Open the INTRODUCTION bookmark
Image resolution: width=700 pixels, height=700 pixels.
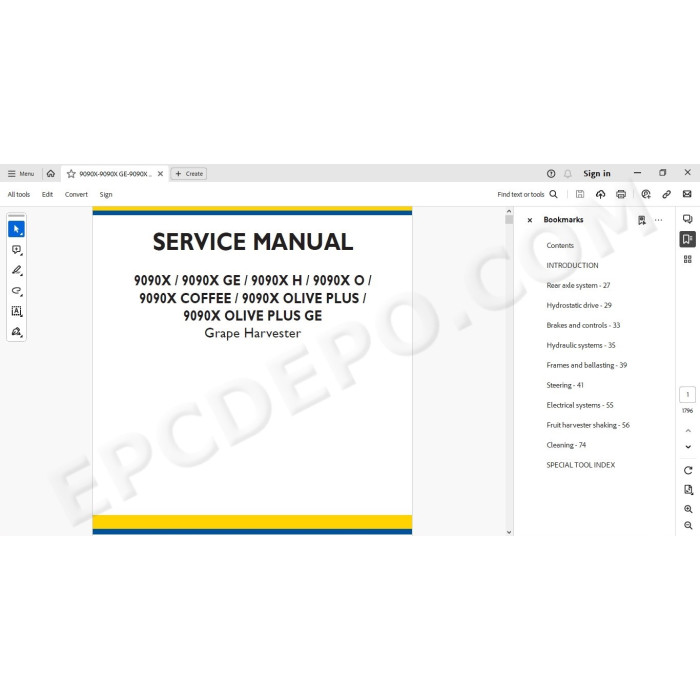(x=572, y=265)
